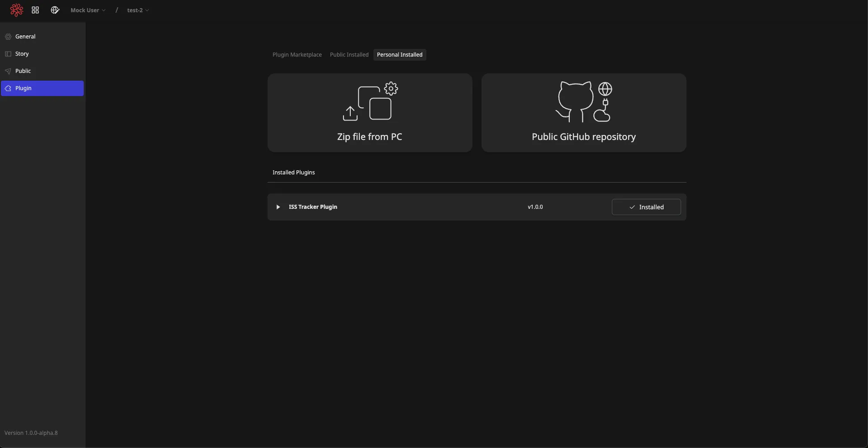
Task: Open the test-2 project dropdown
Action: [x=138, y=10]
